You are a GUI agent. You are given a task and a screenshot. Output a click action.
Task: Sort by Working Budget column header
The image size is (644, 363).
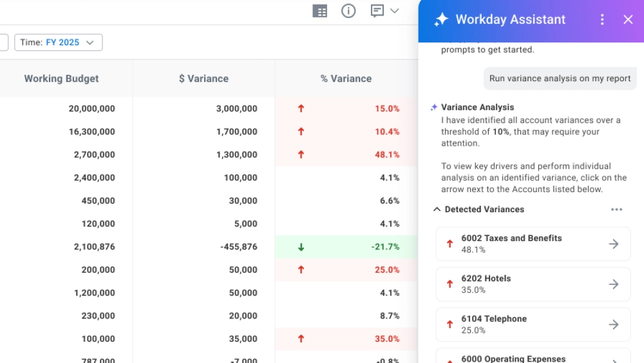pos(61,79)
